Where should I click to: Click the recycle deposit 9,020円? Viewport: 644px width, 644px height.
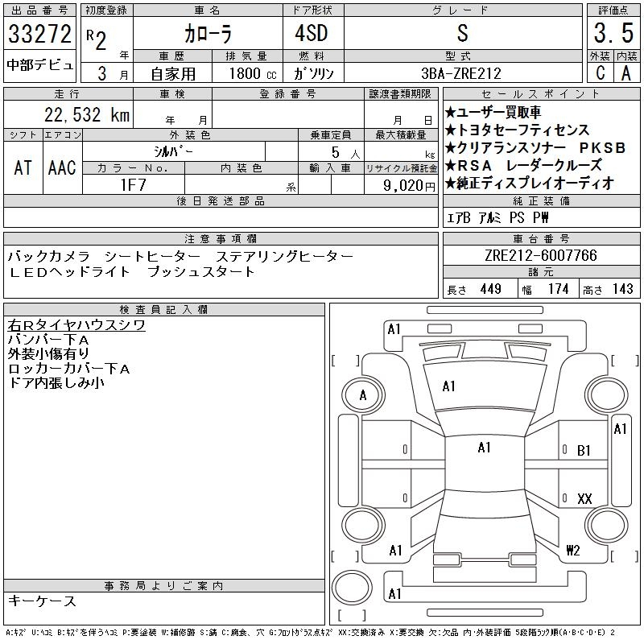coord(409,186)
